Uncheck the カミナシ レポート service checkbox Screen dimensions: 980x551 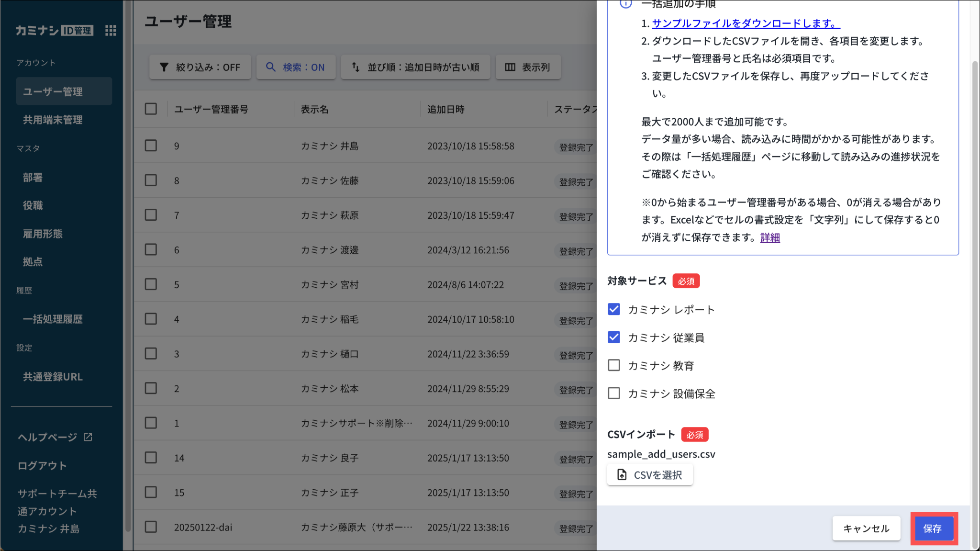pyautogui.click(x=614, y=309)
